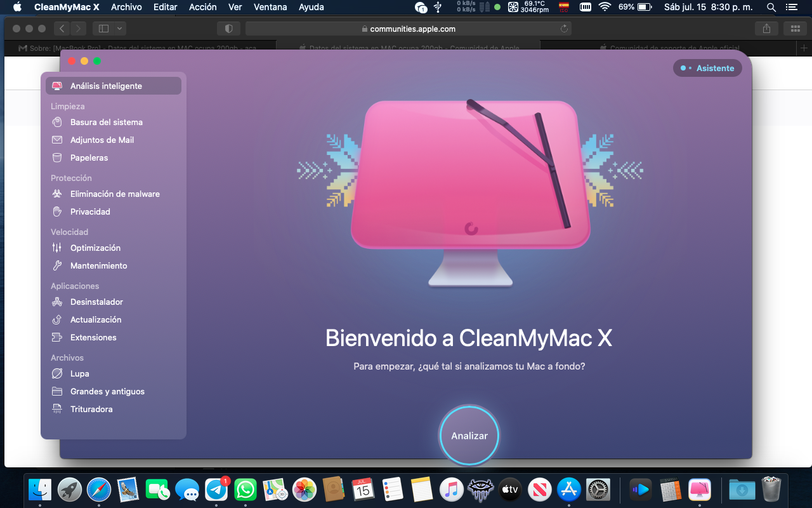The image size is (812, 508).
Task: Open Music from the Dock
Action: tap(451, 490)
